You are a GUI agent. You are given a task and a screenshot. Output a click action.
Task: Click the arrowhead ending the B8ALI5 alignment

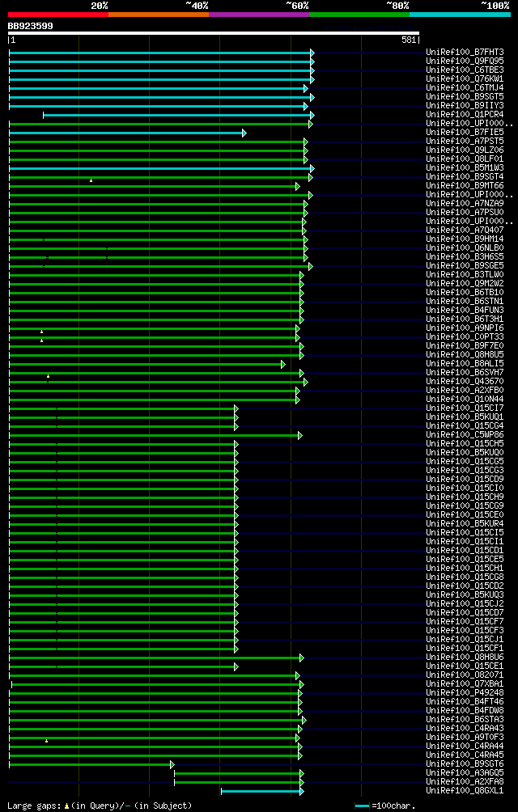click(x=283, y=365)
